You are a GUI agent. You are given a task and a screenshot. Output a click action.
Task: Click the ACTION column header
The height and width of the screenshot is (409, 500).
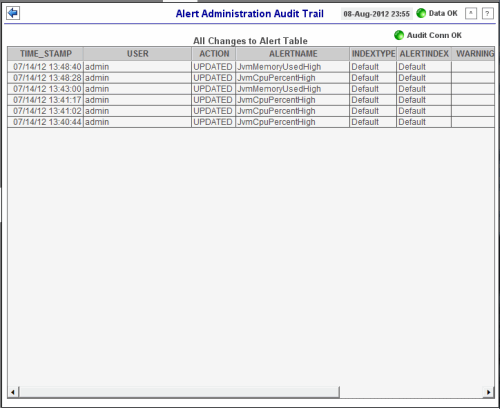tap(214, 54)
